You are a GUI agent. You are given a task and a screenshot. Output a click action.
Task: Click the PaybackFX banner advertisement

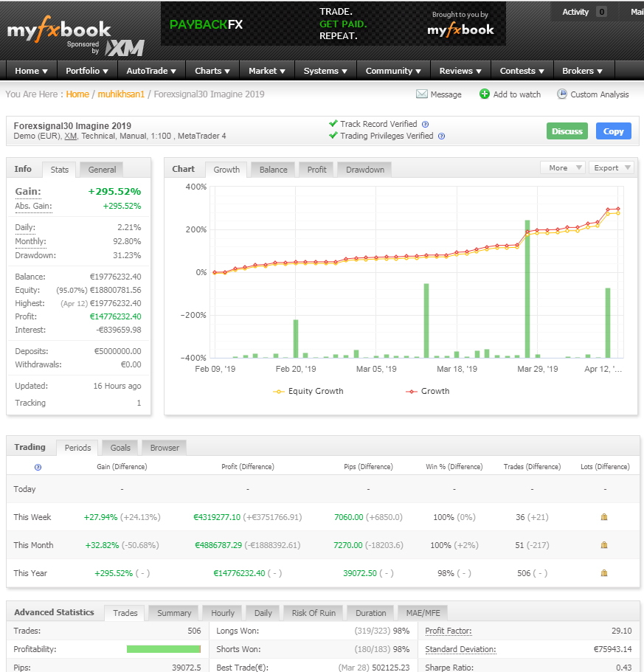click(328, 24)
